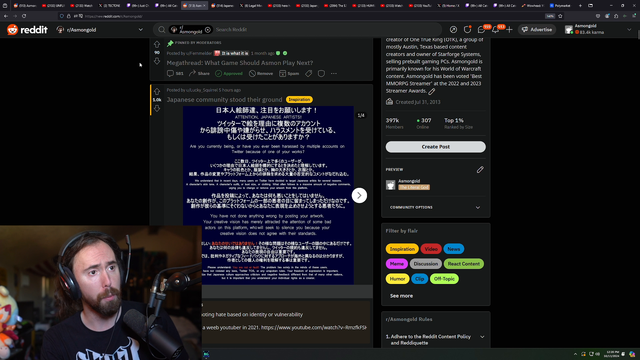Open the Popular compass icon
This screenshot has width=640, height=360.
[453, 29]
